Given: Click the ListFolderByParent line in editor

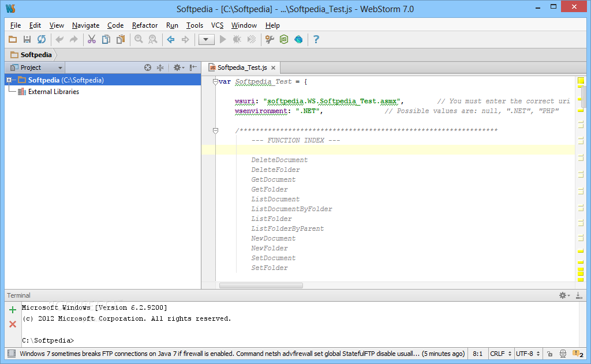Looking at the screenshot, I should tap(287, 228).
